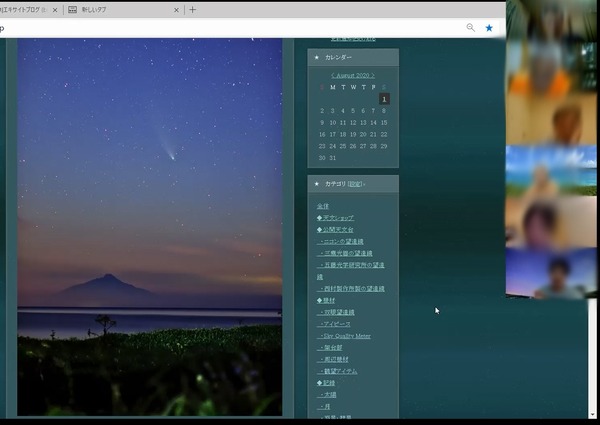
Task: Click date 26 in the calendar
Action: (x=353, y=146)
